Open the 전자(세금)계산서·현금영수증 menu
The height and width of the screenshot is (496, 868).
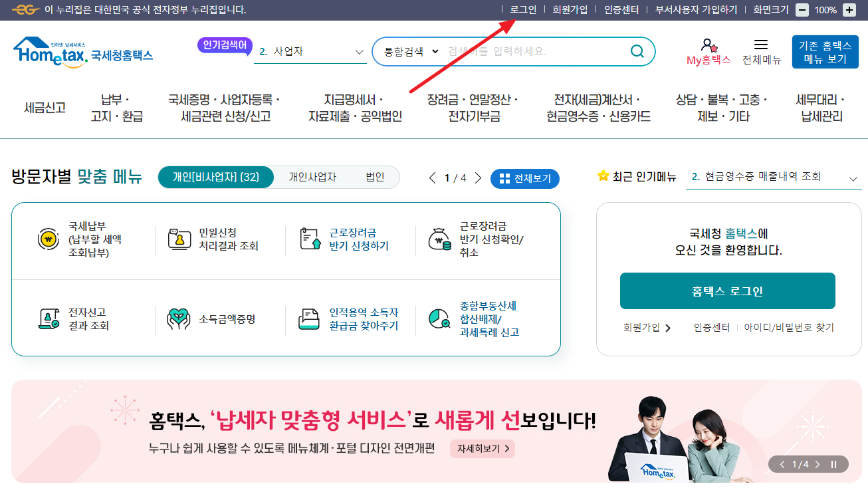[x=598, y=108]
